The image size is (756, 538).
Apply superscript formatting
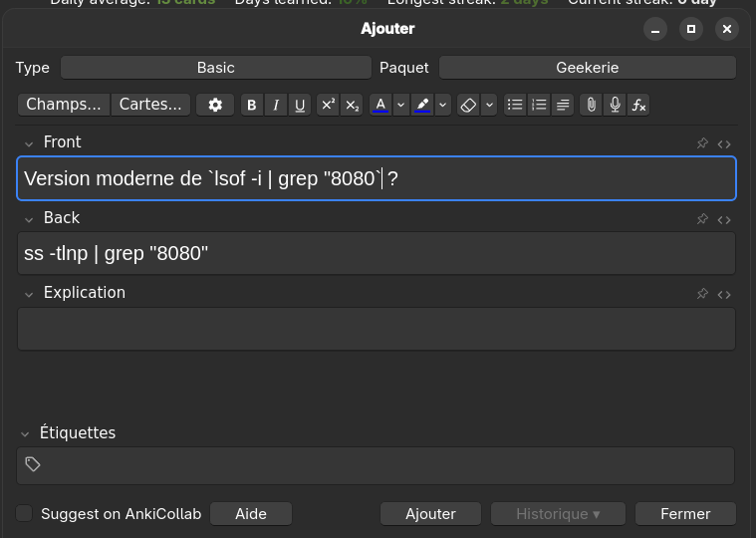(328, 105)
